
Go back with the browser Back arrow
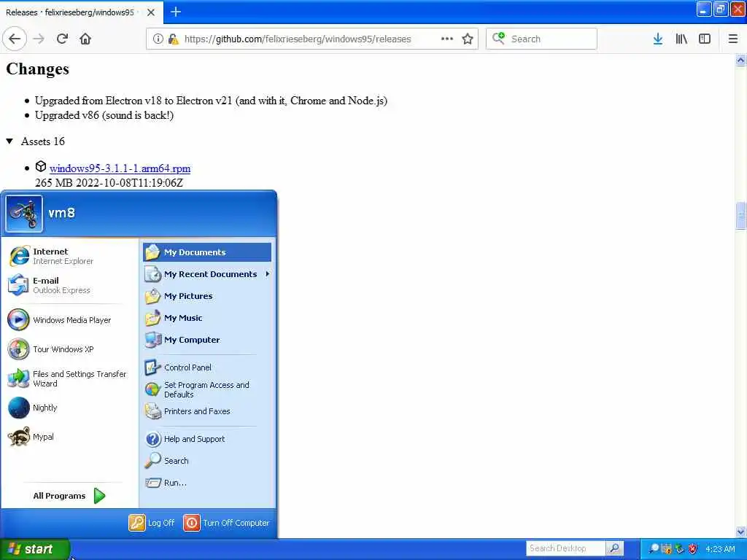15,39
